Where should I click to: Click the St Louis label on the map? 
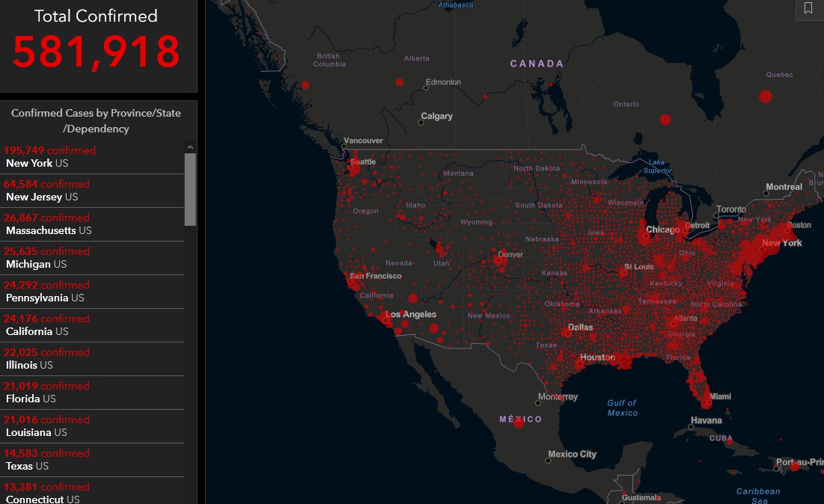[639, 267]
